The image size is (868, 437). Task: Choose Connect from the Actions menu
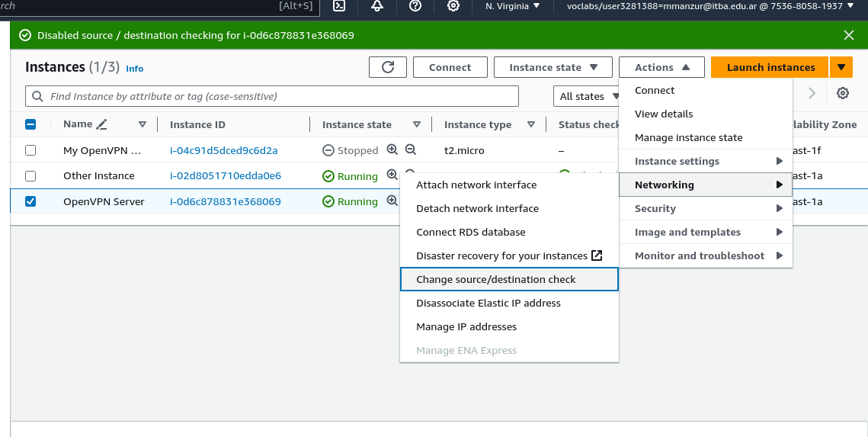coord(705,90)
